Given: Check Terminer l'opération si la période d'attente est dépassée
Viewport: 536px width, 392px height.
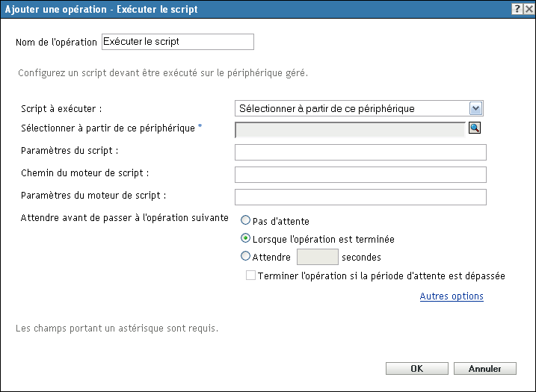Looking at the screenshot, I should tap(250, 276).
